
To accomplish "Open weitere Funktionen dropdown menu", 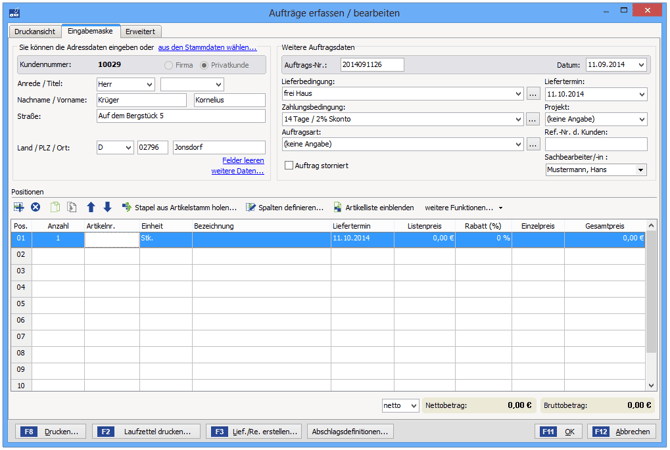I will [x=463, y=208].
